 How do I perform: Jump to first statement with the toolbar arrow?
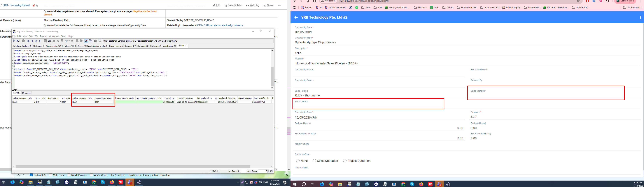click(x=28, y=41)
